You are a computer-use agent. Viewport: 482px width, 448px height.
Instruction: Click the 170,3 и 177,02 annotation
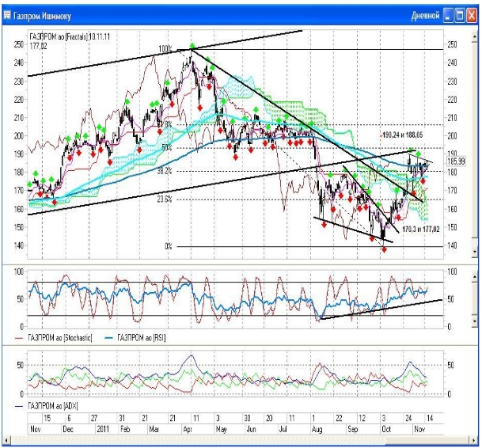421,229
